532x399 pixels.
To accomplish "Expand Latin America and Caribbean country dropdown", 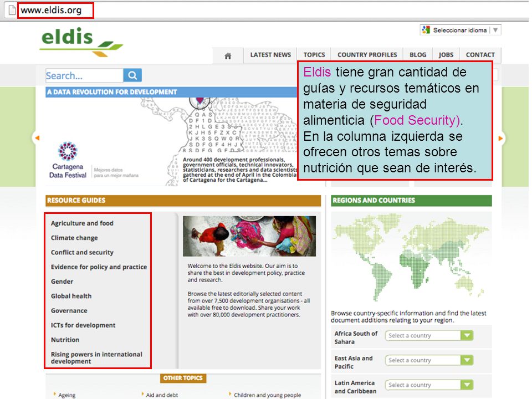I will 429,385.
